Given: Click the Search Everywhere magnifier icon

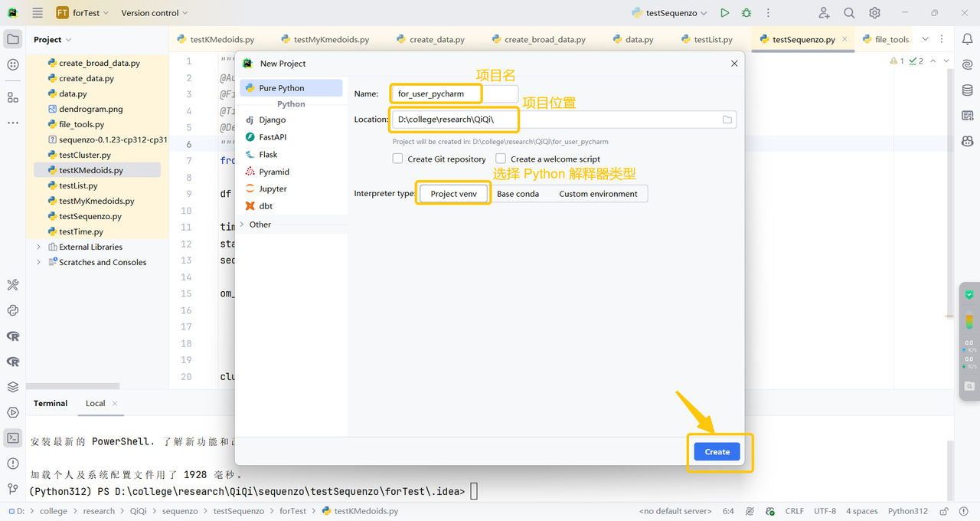Looking at the screenshot, I should click(x=849, y=13).
